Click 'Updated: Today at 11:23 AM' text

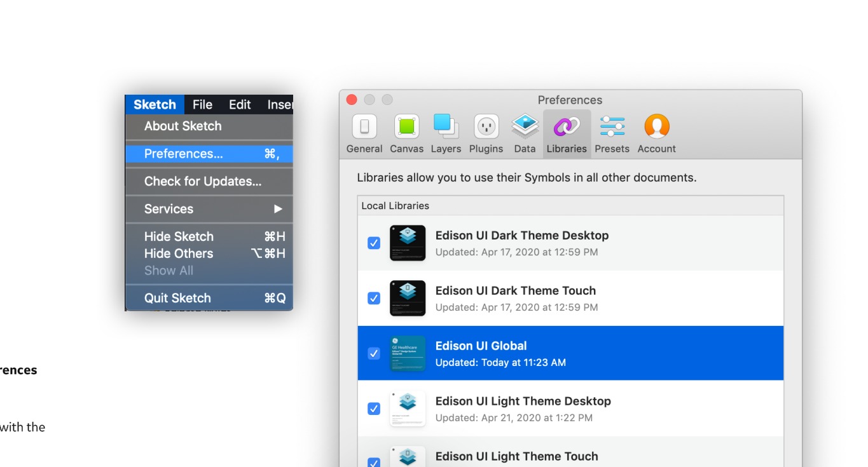[x=500, y=363]
